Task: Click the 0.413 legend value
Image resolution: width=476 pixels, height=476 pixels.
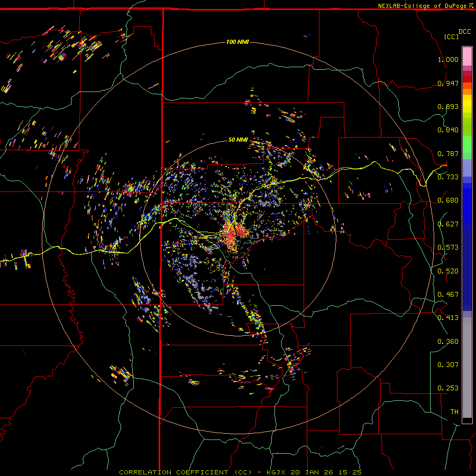Action: pyautogui.click(x=448, y=318)
